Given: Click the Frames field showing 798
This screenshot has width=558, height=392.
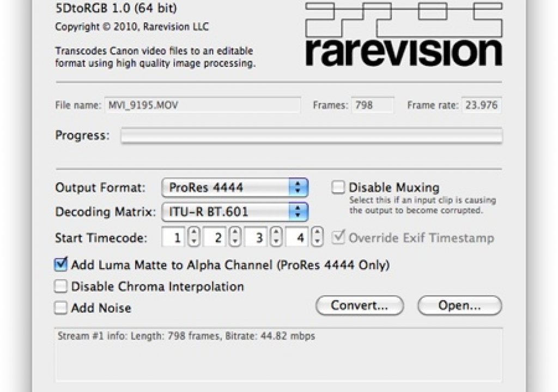Looking at the screenshot, I should (373, 105).
